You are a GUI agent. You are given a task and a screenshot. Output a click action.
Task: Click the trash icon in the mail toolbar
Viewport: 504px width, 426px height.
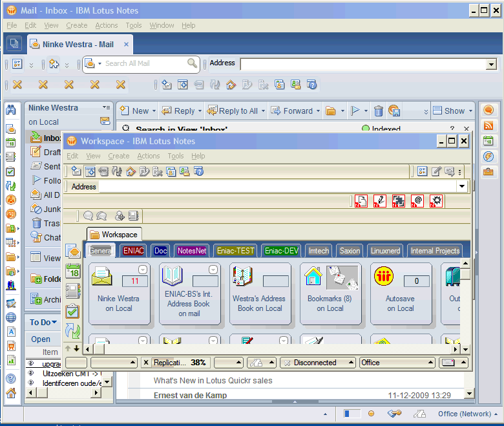click(378, 111)
